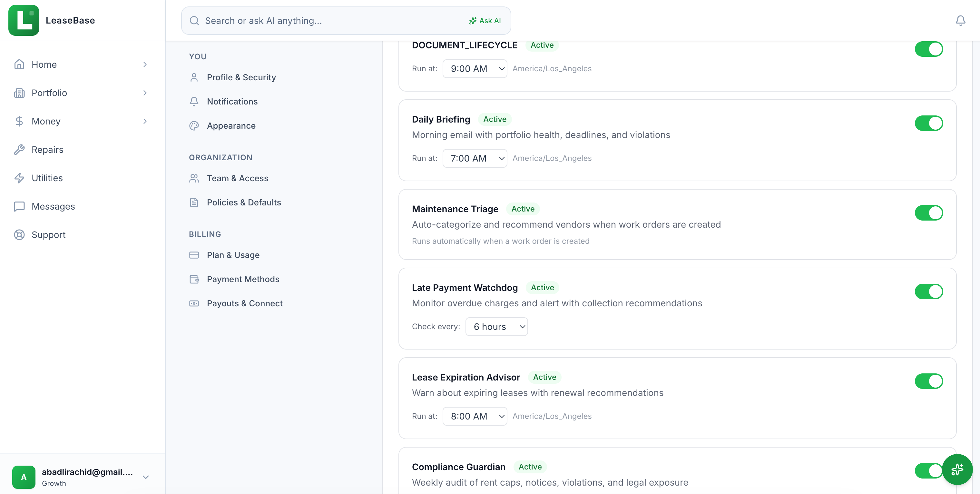Open Payouts & Connect page
The height and width of the screenshot is (494, 980).
245,304
